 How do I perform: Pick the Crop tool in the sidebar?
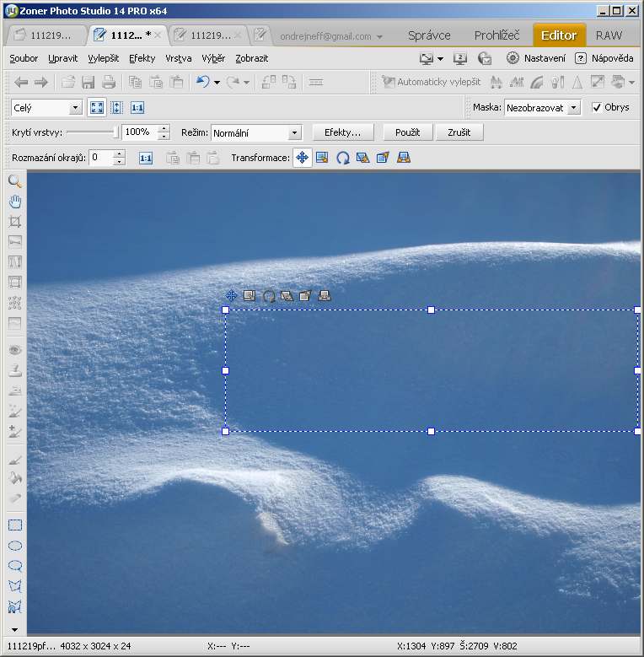click(x=14, y=222)
